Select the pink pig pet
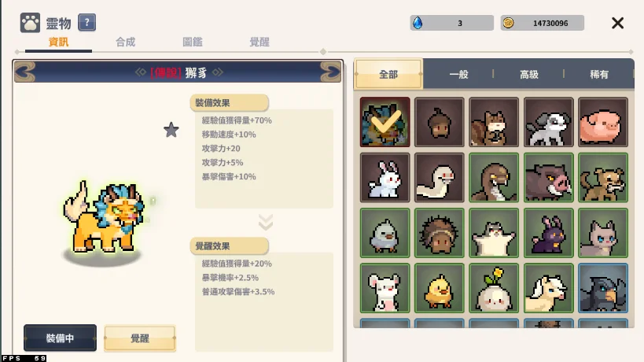Screen dimensions: 644x362 [x=603, y=122]
